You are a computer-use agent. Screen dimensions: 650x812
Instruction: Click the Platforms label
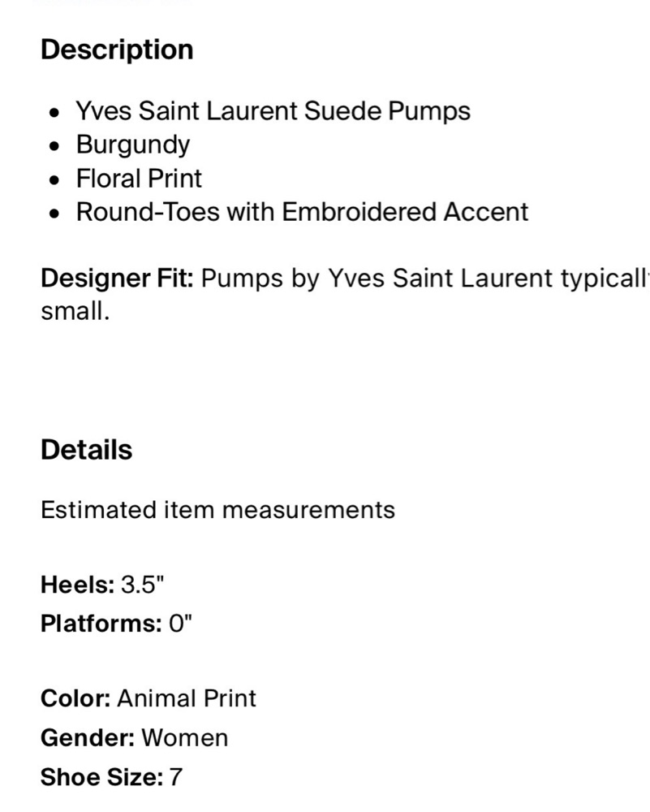[101, 623]
